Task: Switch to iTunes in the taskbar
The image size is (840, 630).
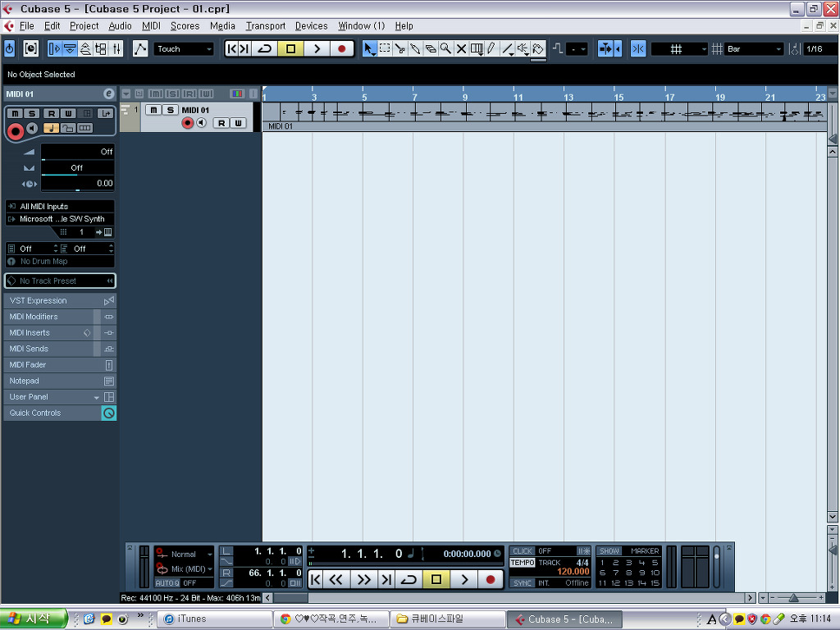Action: click(216, 619)
